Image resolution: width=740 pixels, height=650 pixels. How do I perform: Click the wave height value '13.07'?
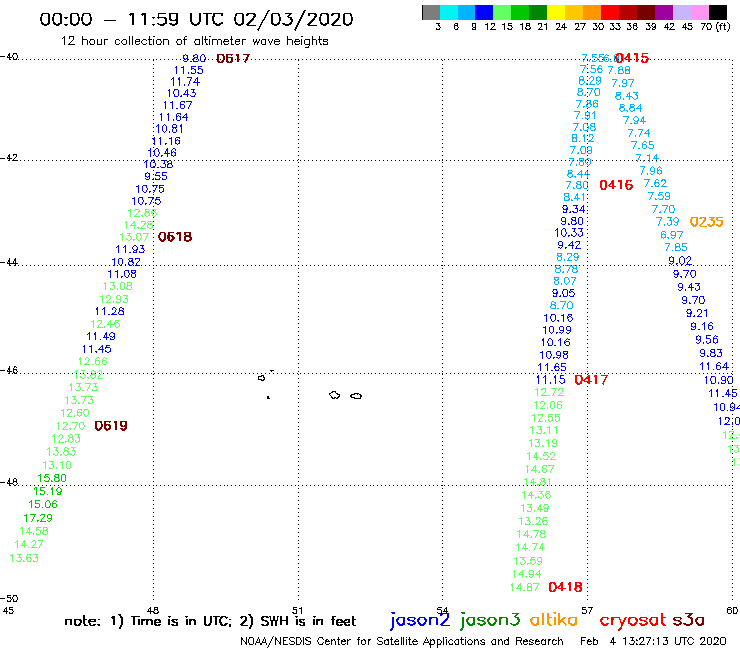point(135,237)
